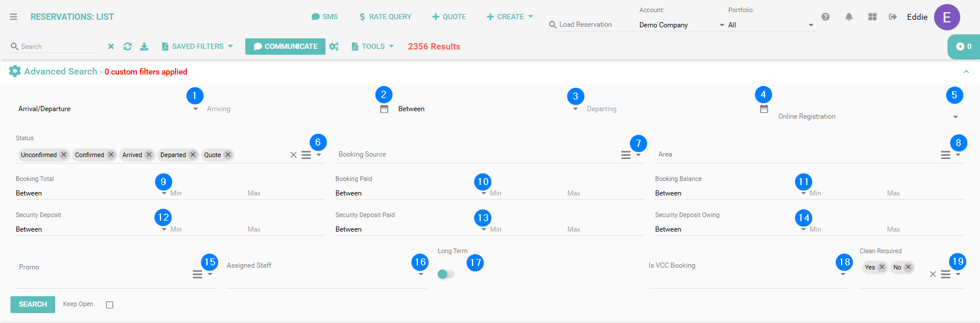Open the Portfolio dropdown showing All

pyautogui.click(x=770, y=25)
